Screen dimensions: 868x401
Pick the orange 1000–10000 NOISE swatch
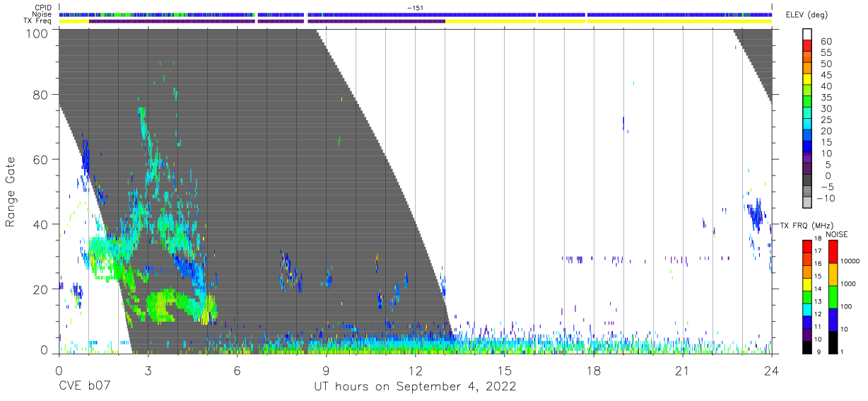click(833, 274)
